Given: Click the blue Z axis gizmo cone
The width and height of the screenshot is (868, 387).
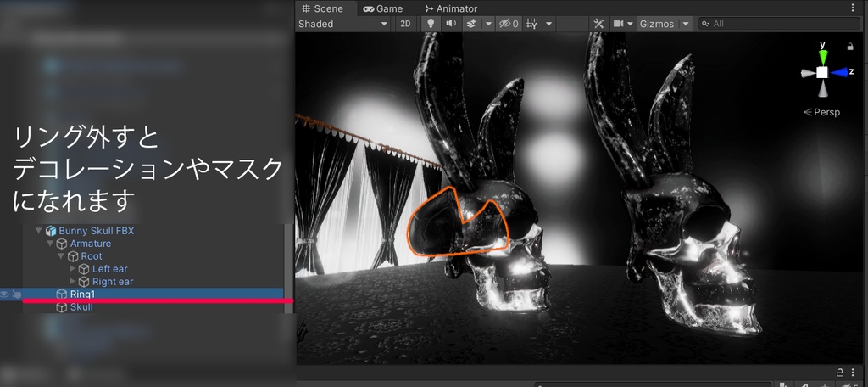Looking at the screenshot, I should tap(838, 73).
